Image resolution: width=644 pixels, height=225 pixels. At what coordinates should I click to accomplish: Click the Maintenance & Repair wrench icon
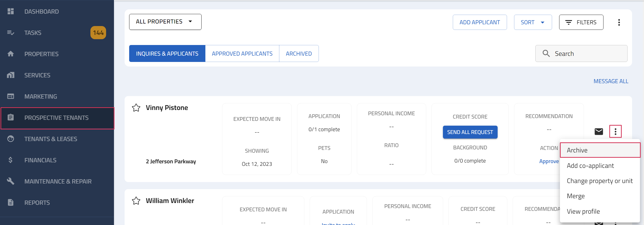11,181
